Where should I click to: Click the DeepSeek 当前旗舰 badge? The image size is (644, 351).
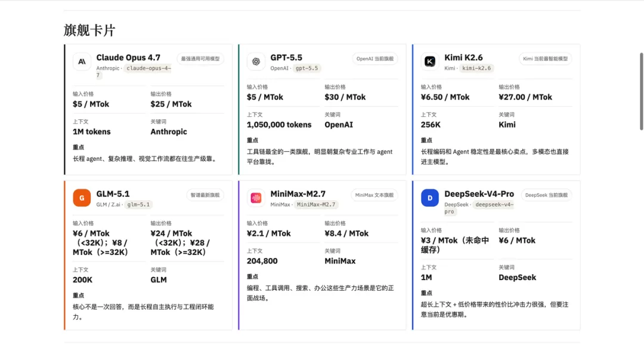[546, 195]
